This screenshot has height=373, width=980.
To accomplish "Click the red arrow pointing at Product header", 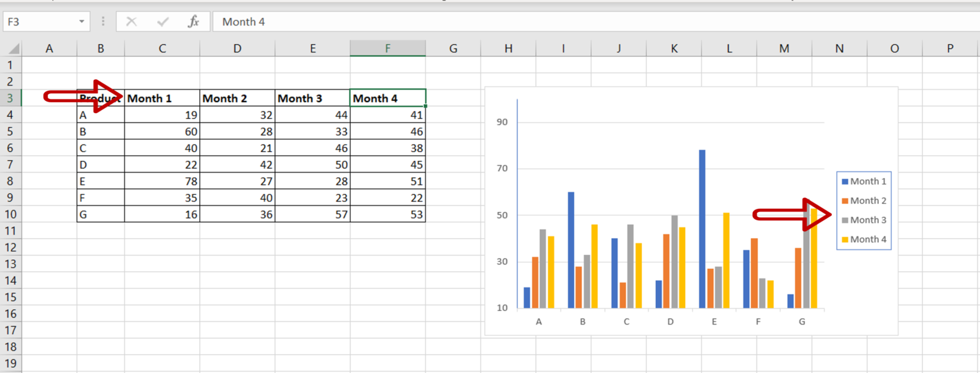I will pyautogui.click(x=77, y=96).
